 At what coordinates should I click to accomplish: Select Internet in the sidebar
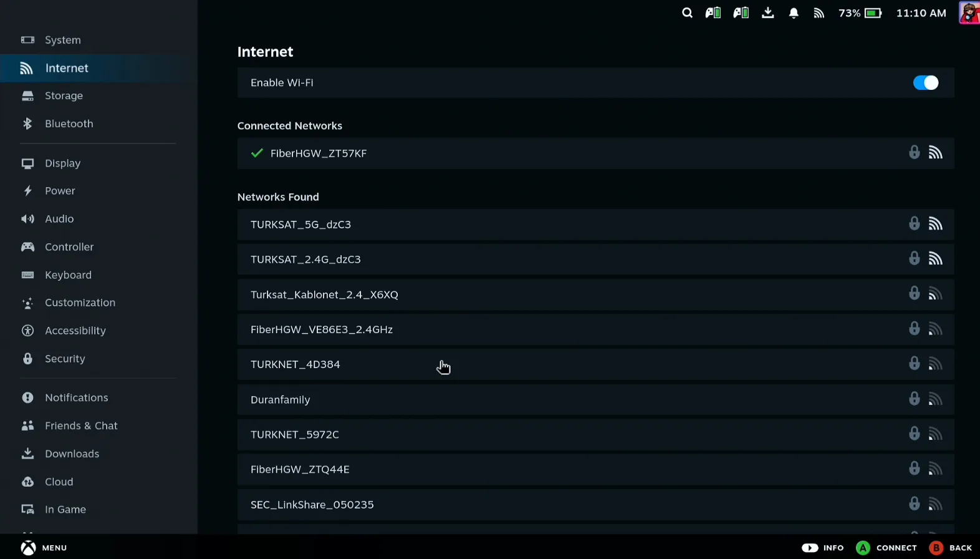(x=98, y=68)
